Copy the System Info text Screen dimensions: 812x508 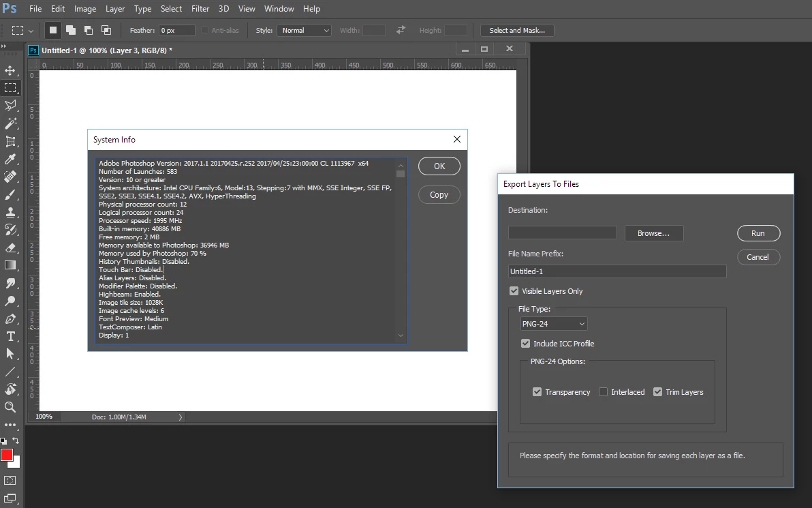[439, 195]
